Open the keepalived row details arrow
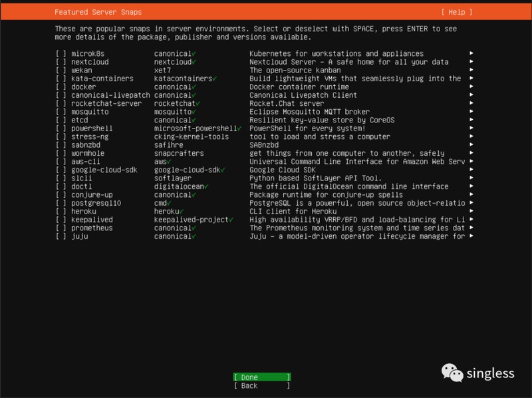 point(471,220)
